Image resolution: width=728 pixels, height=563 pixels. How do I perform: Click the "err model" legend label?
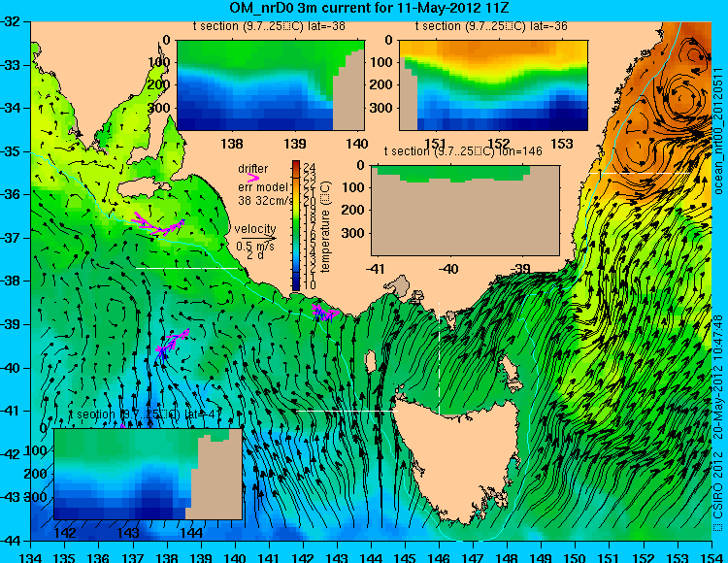pyautogui.click(x=263, y=187)
